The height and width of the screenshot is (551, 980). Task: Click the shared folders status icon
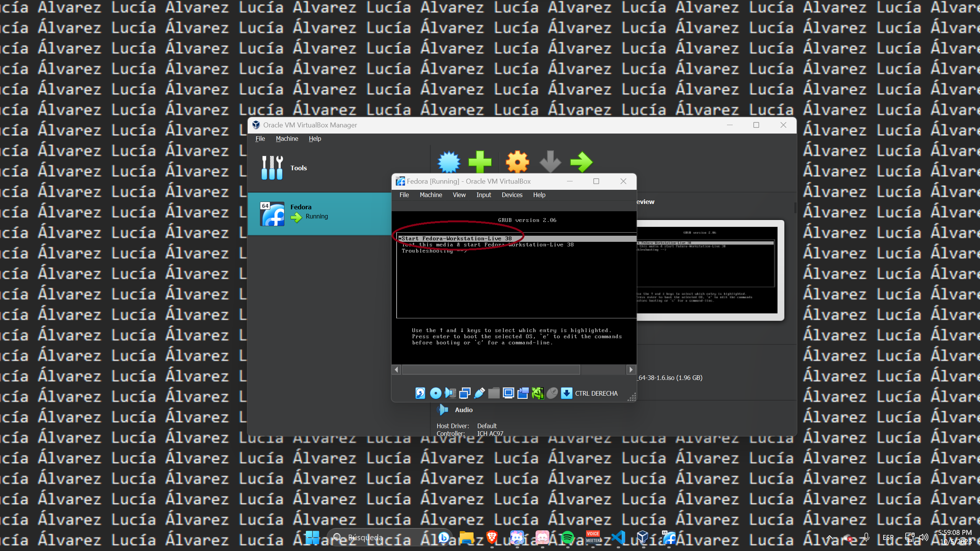[x=494, y=393]
